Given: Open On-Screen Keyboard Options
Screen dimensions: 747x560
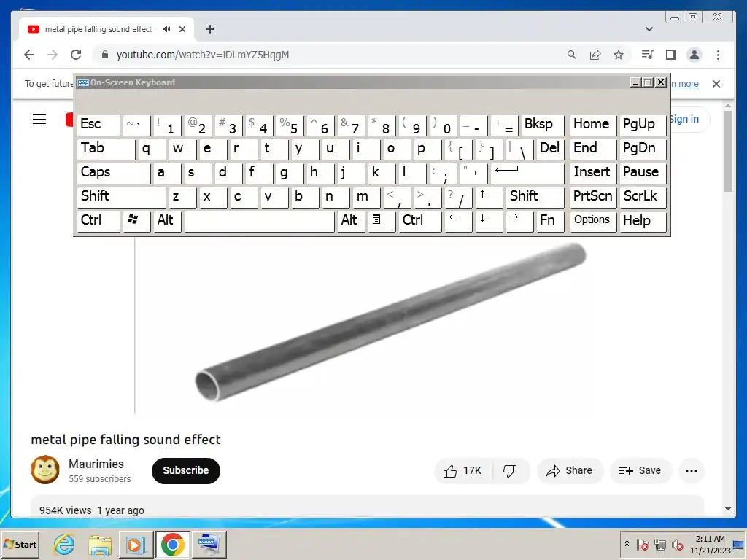Looking at the screenshot, I should click(593, 221).
